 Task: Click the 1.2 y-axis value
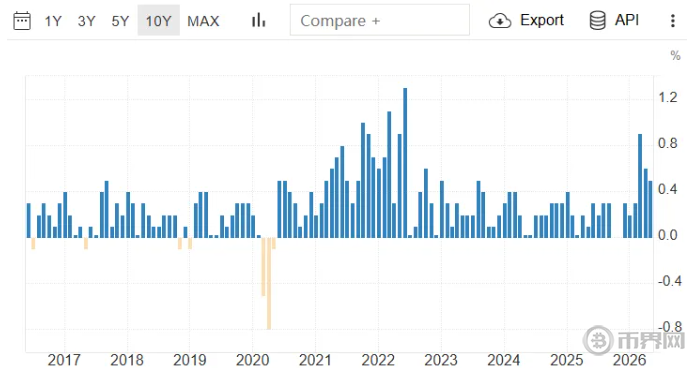(668, 98)
